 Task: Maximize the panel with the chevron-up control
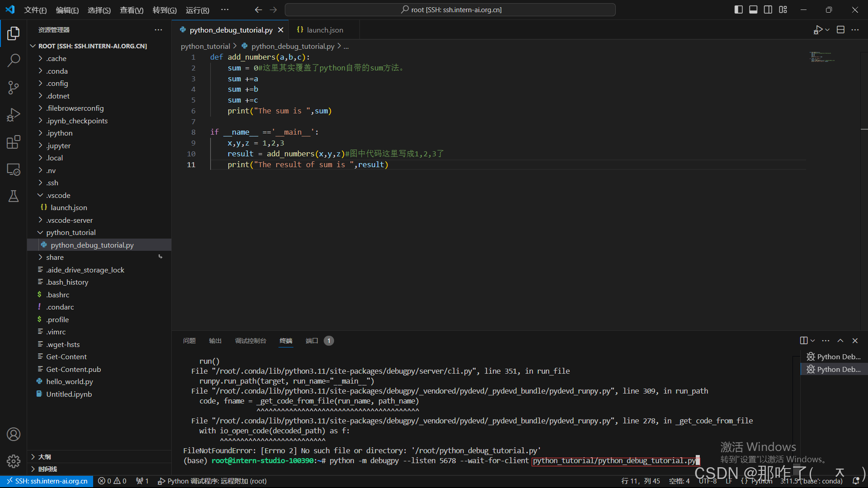pos(840,341)
